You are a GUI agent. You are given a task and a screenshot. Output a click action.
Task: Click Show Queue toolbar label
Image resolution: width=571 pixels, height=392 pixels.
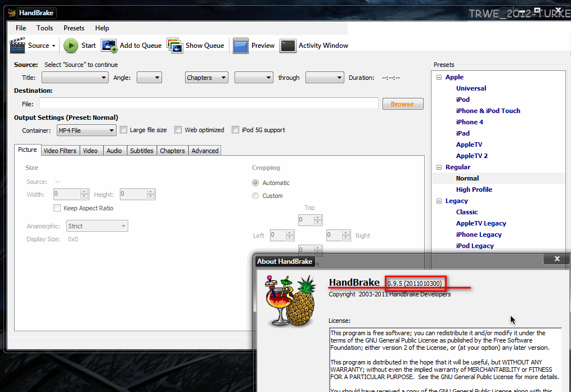click(205, 46)
